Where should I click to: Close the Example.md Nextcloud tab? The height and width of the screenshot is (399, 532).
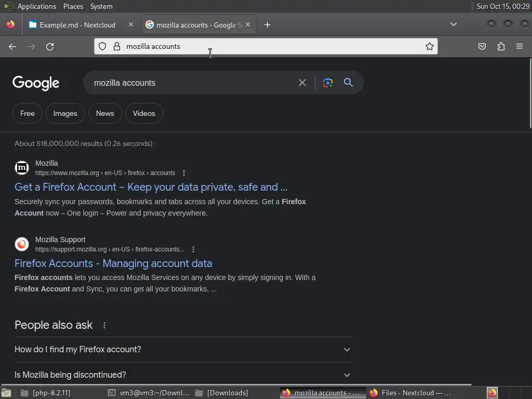pos(131,25)
